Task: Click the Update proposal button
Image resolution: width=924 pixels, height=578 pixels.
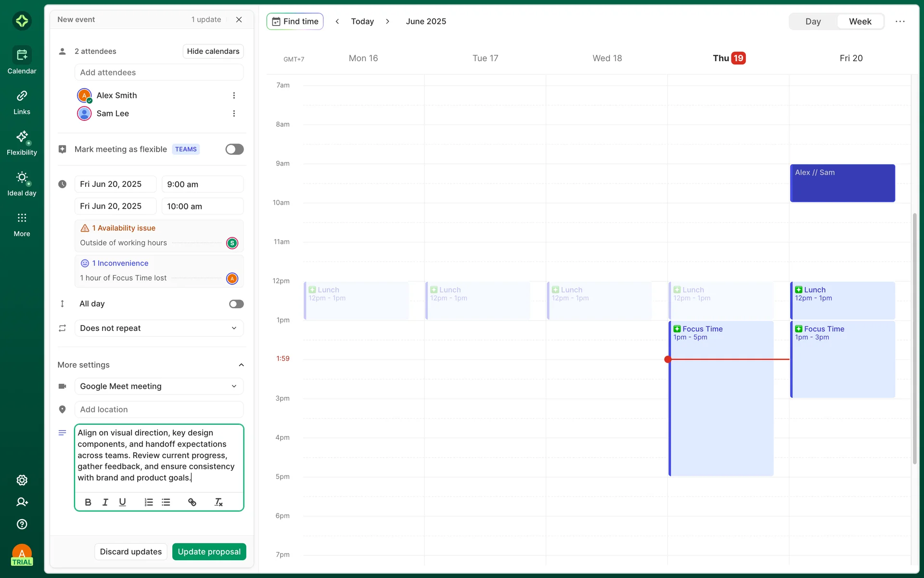Action: (x=209, y=552)
